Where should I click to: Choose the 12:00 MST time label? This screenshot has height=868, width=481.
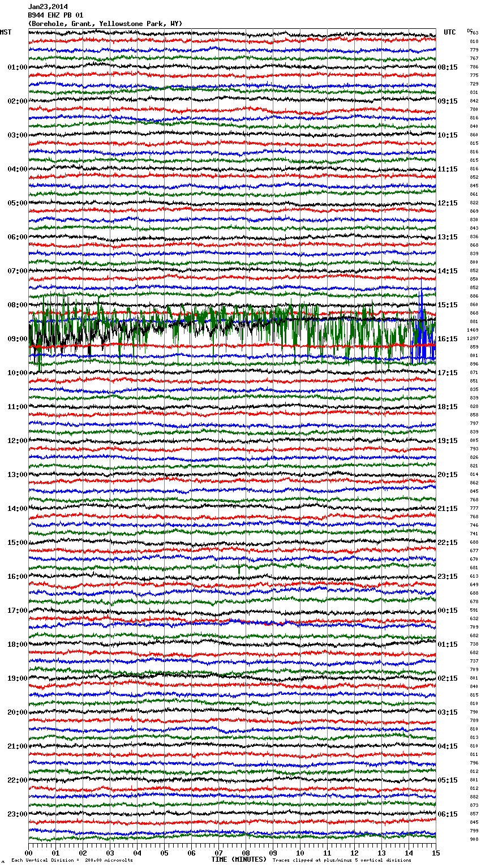18,441
